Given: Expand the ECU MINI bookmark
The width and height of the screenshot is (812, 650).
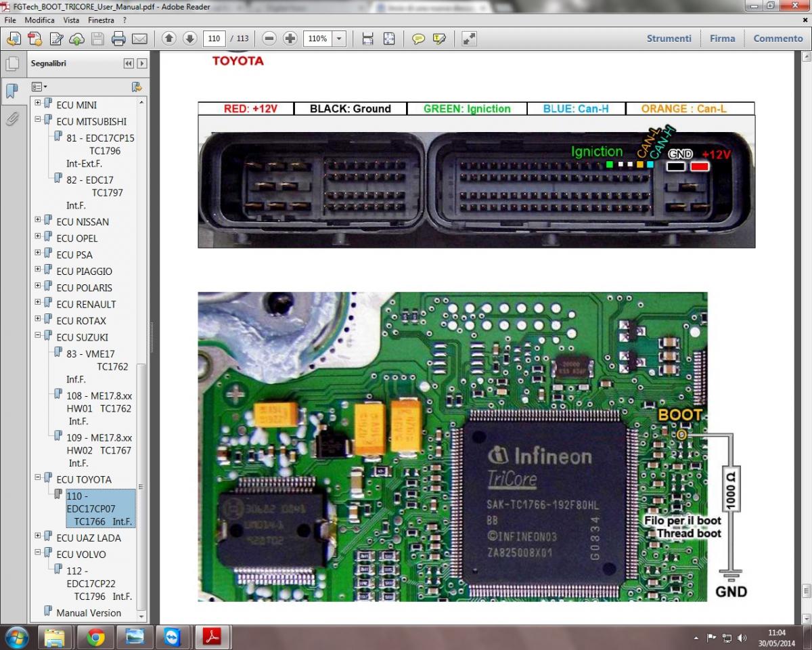Looking at the screenshot, I should coord(38,104).
